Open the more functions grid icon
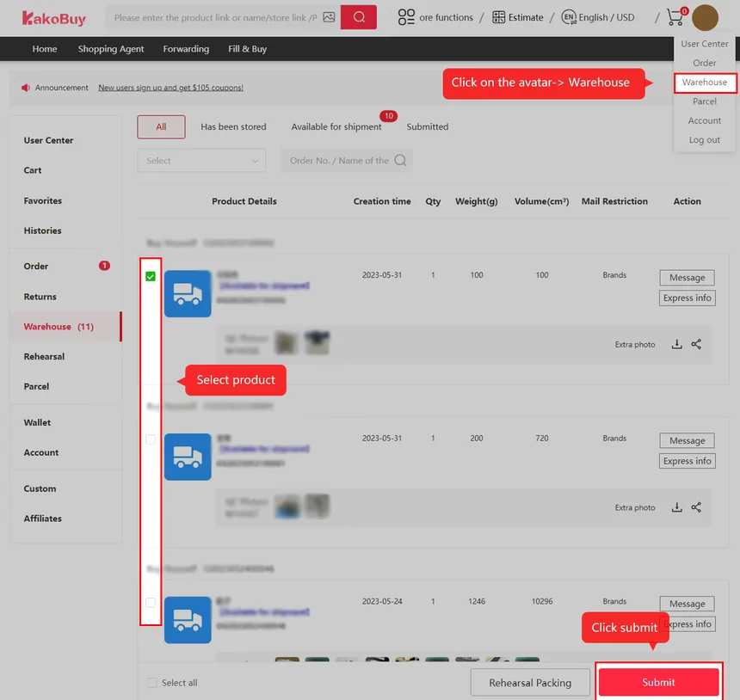This screenshot has height=700, width=740. tap(406, 17)
